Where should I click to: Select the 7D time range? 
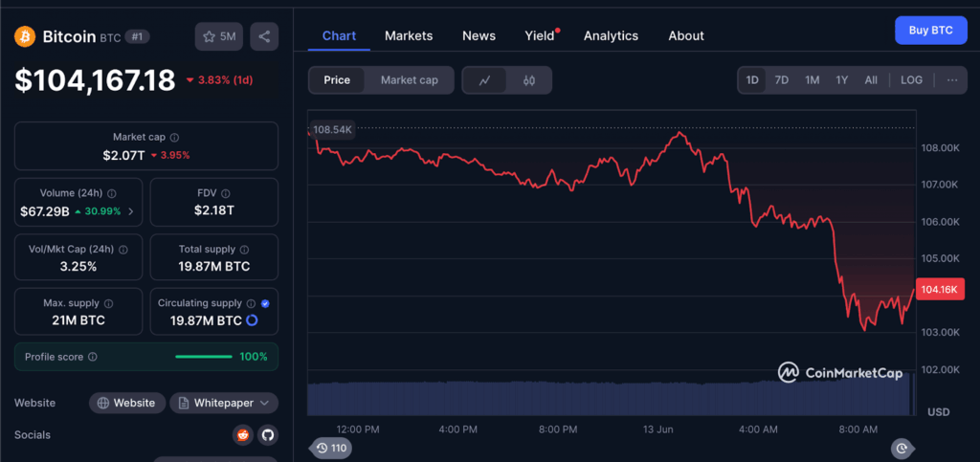click(x=781, y=80)
